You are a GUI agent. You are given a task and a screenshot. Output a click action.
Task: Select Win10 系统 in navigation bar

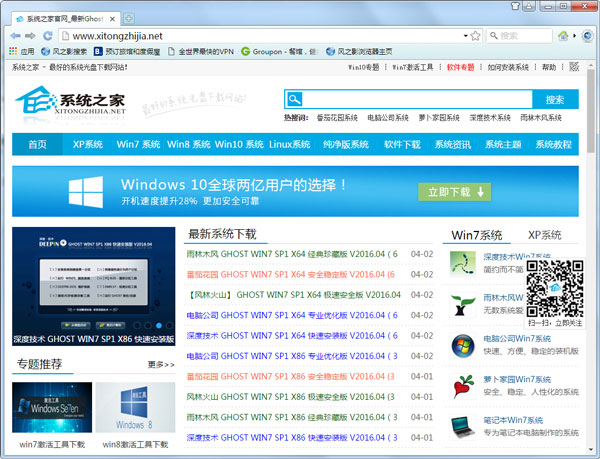click(239, 144)
